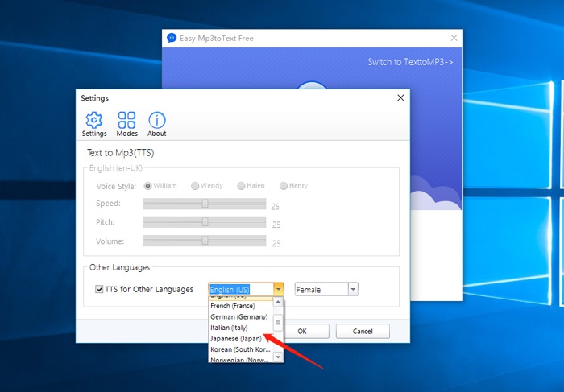Click the language list scroll-up arrow
Screen dimensions: 564x392
click(x=278, y=302)
